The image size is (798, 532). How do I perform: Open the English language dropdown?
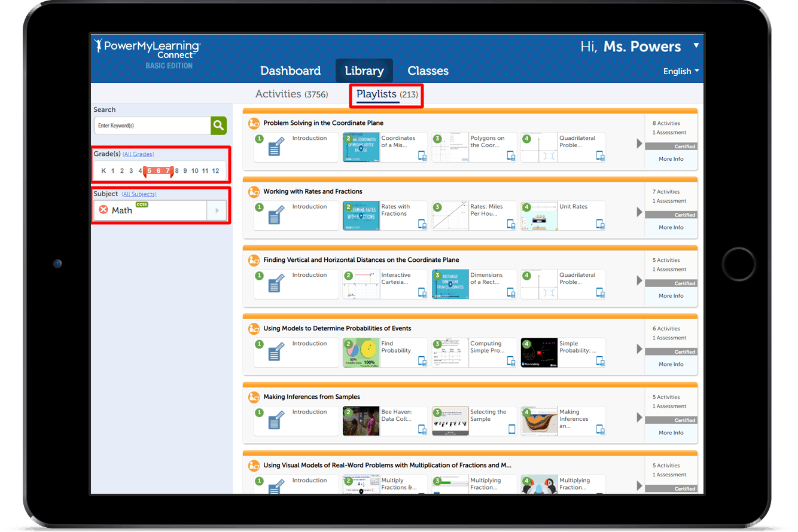[681, 71]
